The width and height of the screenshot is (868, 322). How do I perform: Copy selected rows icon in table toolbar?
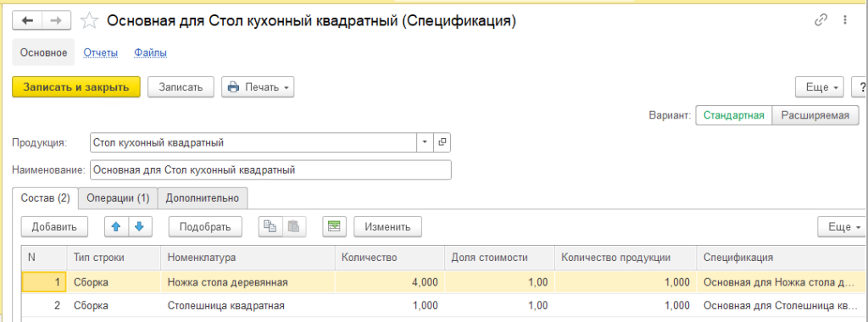[x=270, y=226]
